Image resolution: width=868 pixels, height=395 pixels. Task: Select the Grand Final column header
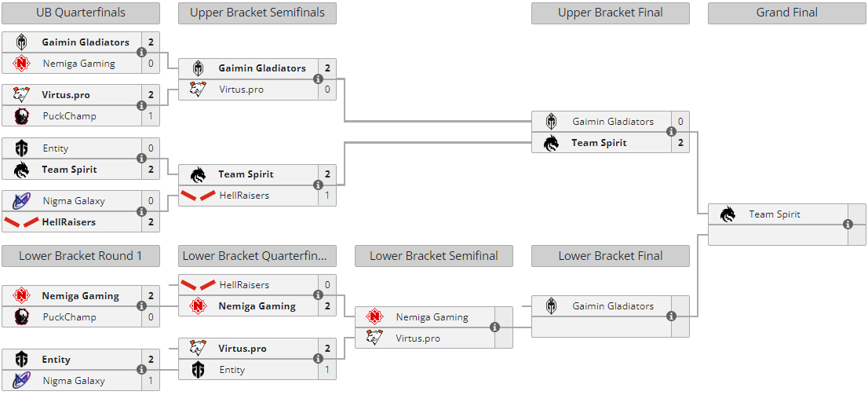(787, 13)
